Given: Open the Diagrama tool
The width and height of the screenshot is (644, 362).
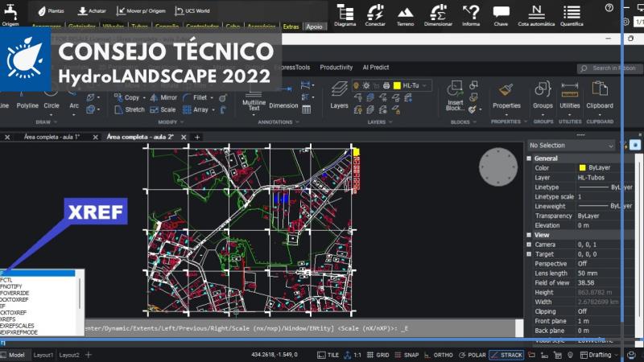Looking at the screenshot, I should (345, 15).
